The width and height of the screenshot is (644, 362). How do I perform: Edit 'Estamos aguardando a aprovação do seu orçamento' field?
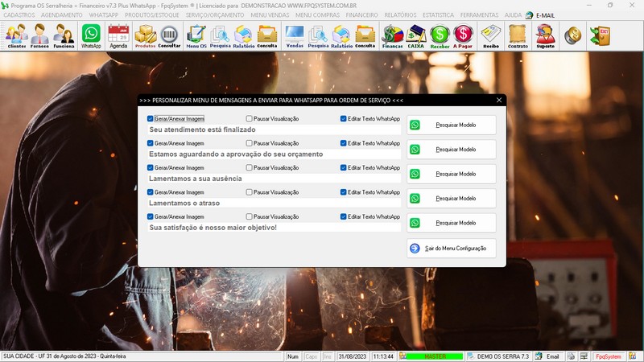(274, 154)
